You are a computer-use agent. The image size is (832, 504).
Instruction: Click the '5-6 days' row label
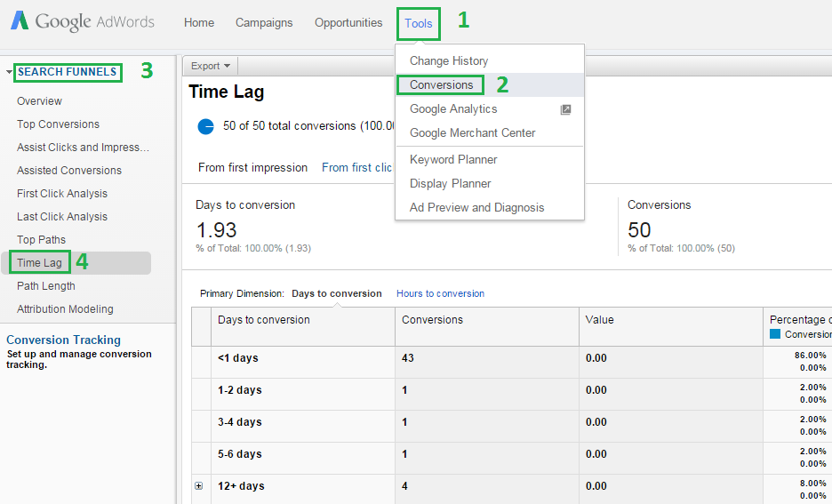click(x=239, y=454)
